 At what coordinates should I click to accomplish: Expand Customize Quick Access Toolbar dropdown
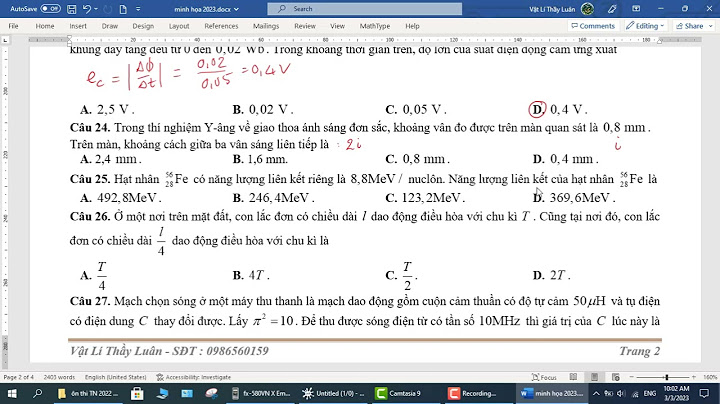click(x=138, y=9)
